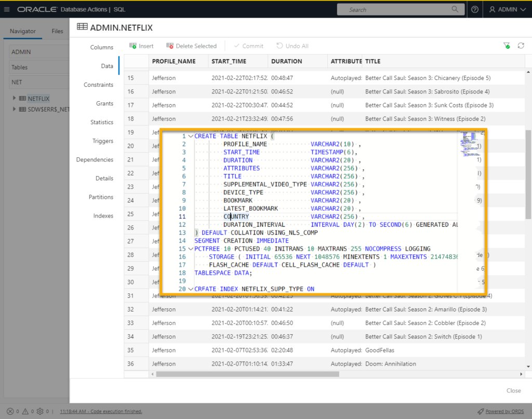
Task: Click 02:20:48 duration cell
Action: tap(282, 350)
